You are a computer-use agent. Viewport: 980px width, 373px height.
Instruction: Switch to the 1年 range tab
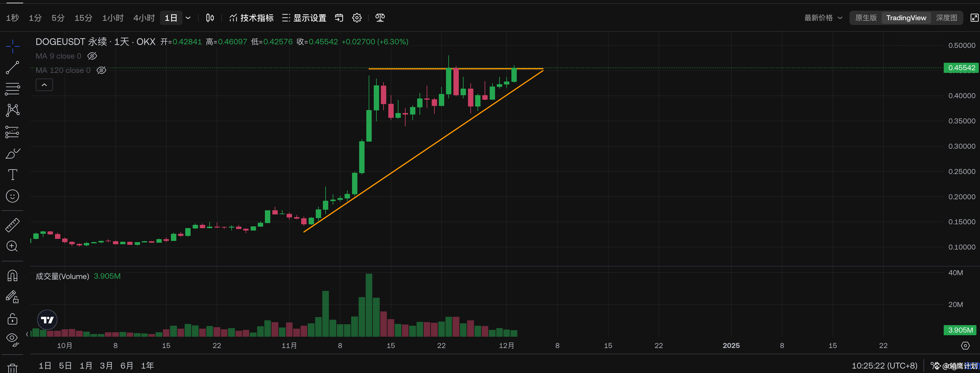click(147, 365)
